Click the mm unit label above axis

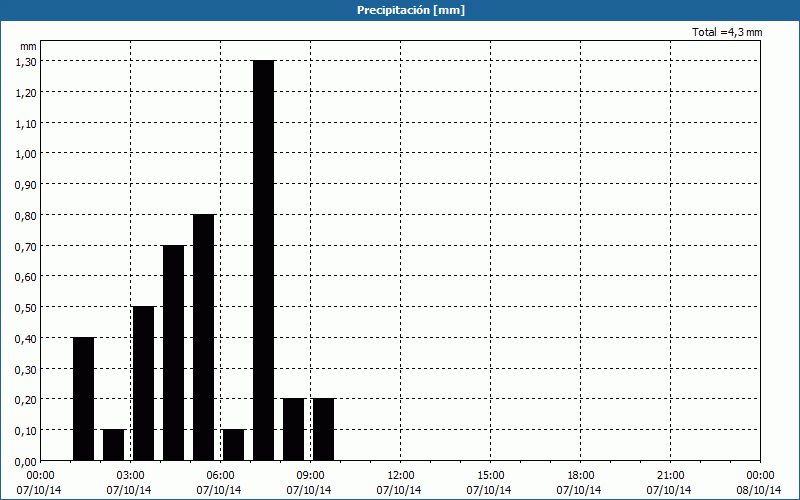[x=29, y=46]
